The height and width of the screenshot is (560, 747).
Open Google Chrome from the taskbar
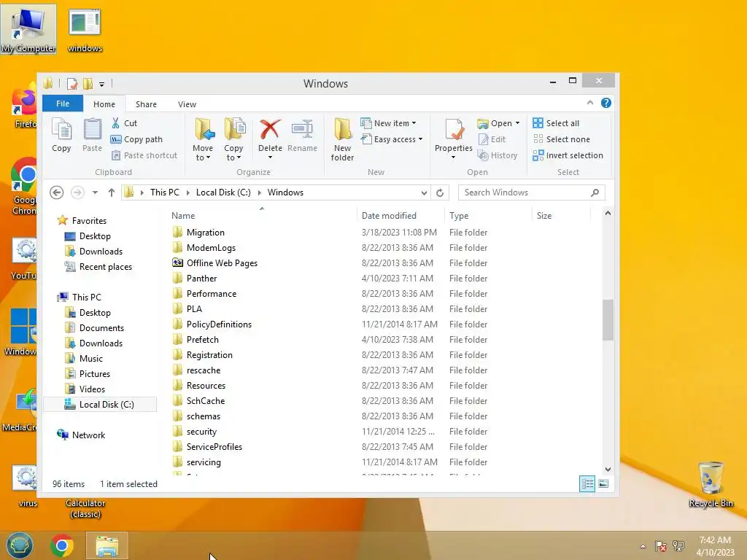pyautogui.click(x=62, y=545)
